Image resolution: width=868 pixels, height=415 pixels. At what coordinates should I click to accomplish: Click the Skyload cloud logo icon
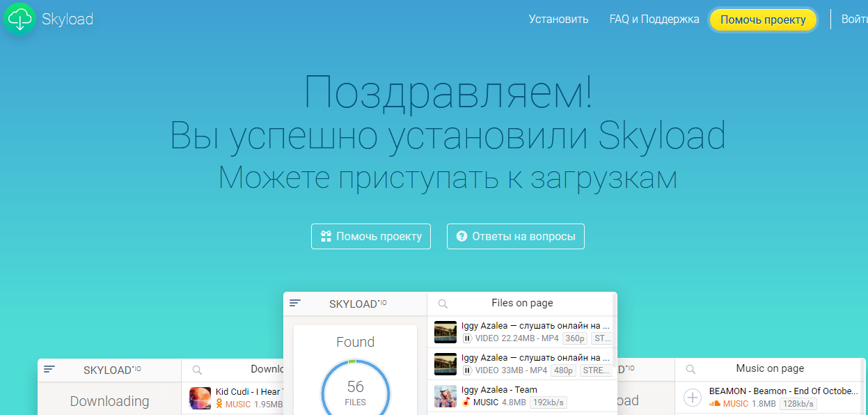tap(19, 19)
